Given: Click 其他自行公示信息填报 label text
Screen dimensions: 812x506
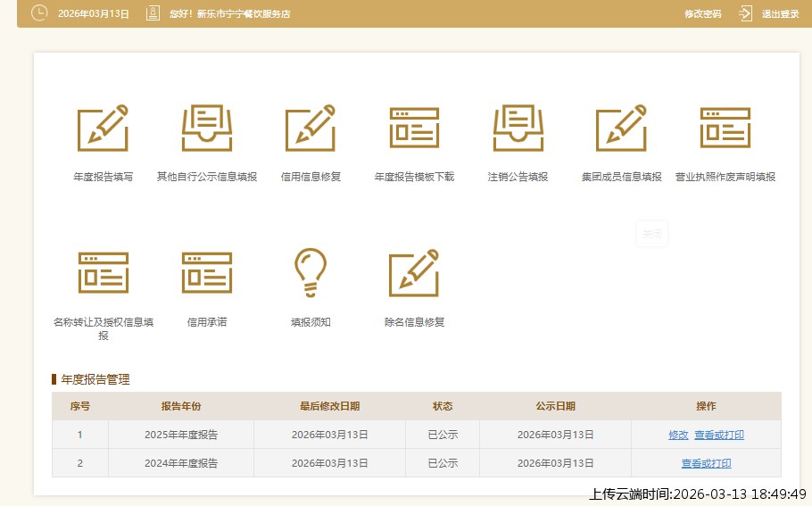Looking at the screenshot, I should [207, 177].
